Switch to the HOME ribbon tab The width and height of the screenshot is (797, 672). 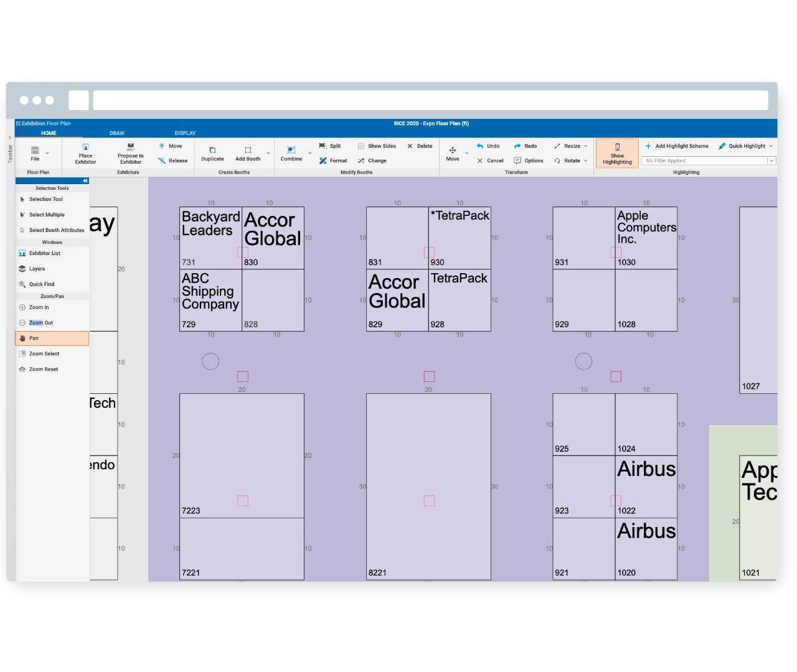pos(49,133)
